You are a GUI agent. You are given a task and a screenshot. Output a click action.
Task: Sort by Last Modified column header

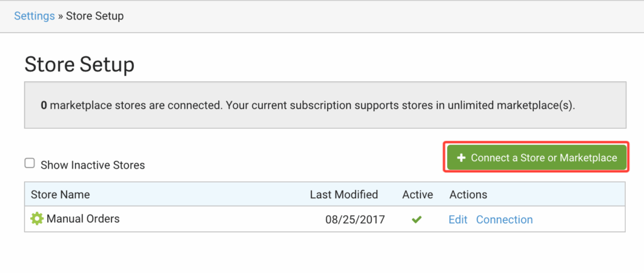[344, 194]
